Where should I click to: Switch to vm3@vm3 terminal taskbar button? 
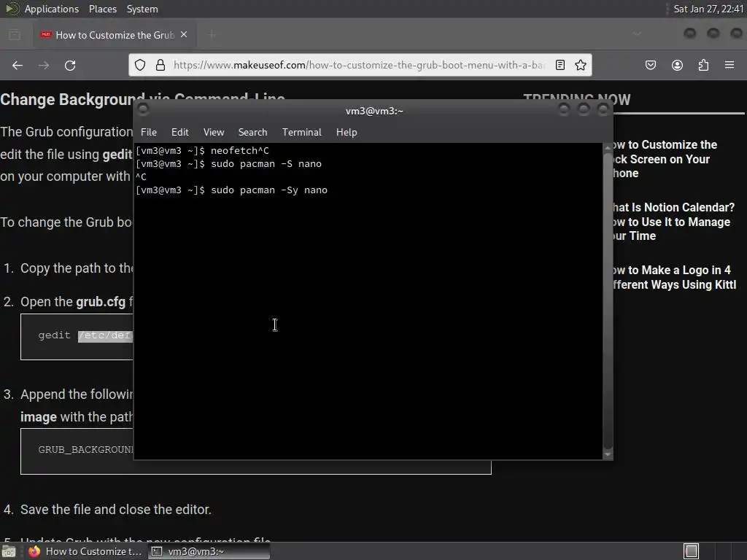(209, 551)
